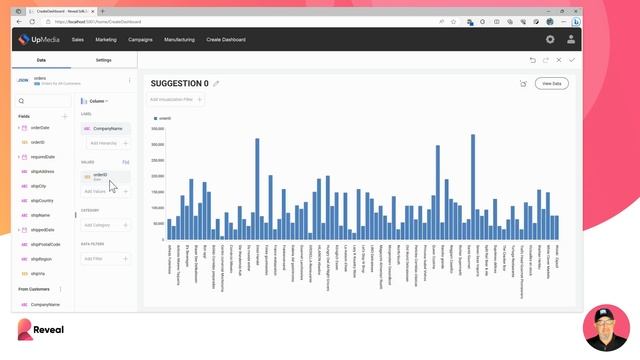Add a new calculated field plus
This screenshot has width=640, height=360.
point(64,116)
